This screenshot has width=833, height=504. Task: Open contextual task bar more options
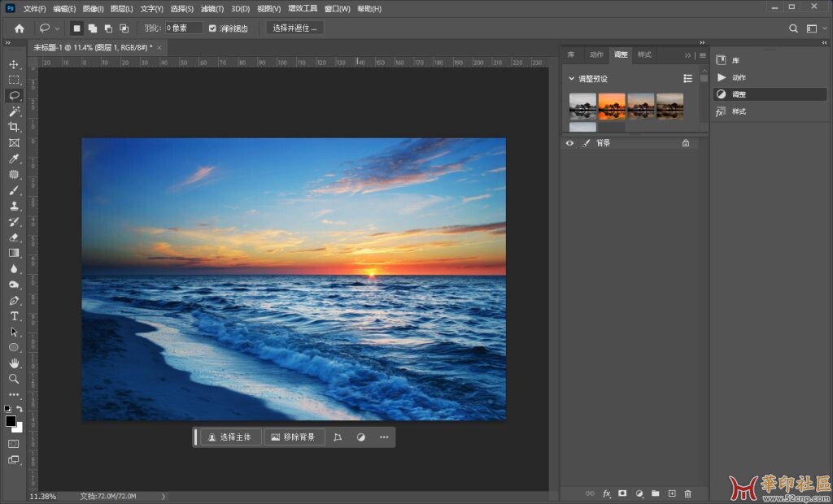click(384, 437)
